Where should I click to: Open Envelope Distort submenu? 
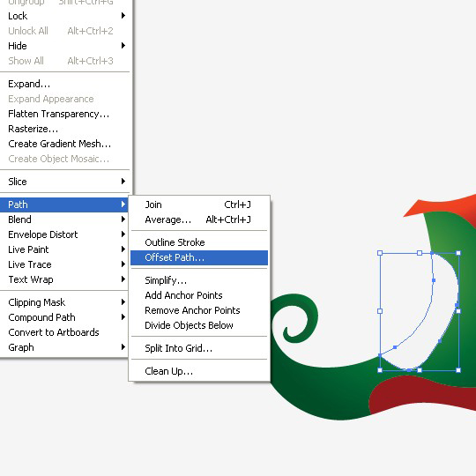[x=64, y=234]
